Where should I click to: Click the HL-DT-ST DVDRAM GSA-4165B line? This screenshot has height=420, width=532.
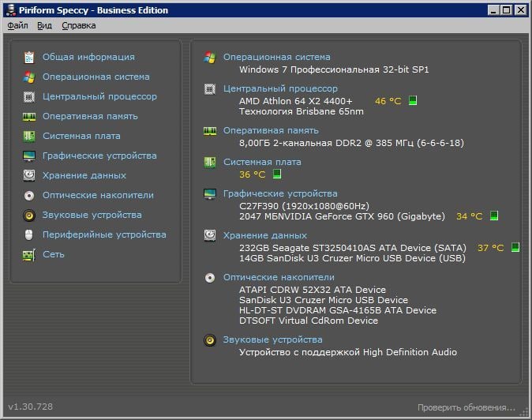[x=338, y=310]
